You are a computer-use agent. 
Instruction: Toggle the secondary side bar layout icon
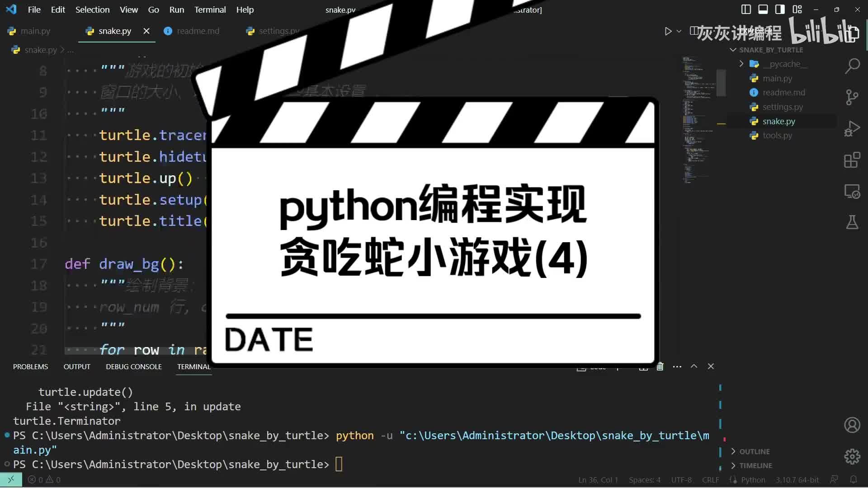tap(780, 9)
